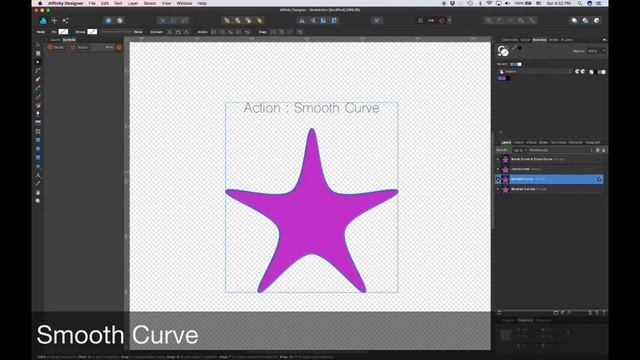Toggle the magnet Snapping button
This screenshot has width=640, height=360.
click(442, 20)
